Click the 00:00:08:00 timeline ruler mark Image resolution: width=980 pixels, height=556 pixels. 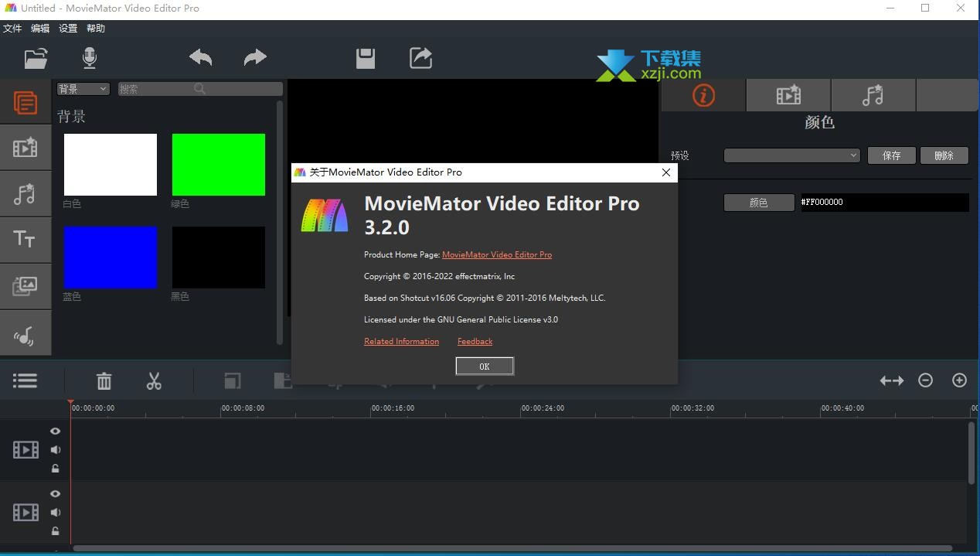243,408
